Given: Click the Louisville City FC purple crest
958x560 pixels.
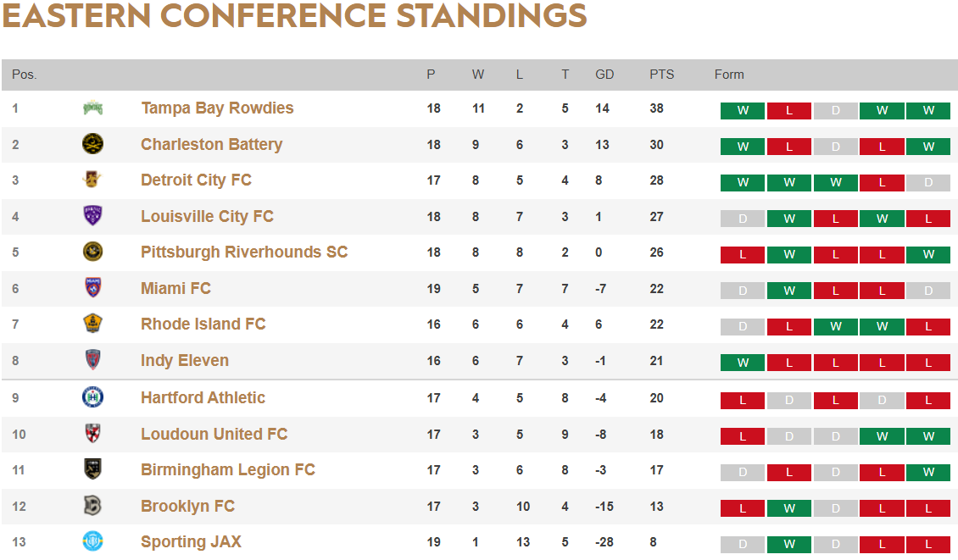Looking at the screenshot, I should point(93,215).
